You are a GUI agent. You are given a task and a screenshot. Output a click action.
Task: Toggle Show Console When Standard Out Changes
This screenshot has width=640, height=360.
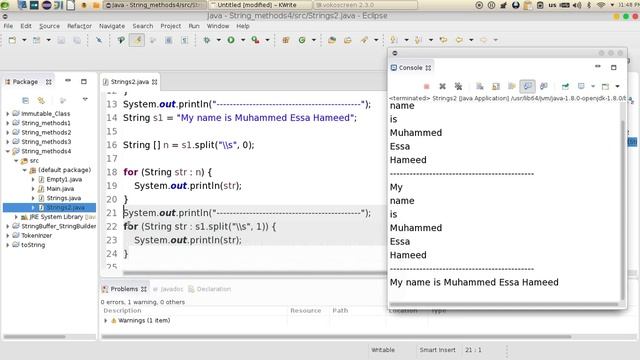[x=527, y=86]
